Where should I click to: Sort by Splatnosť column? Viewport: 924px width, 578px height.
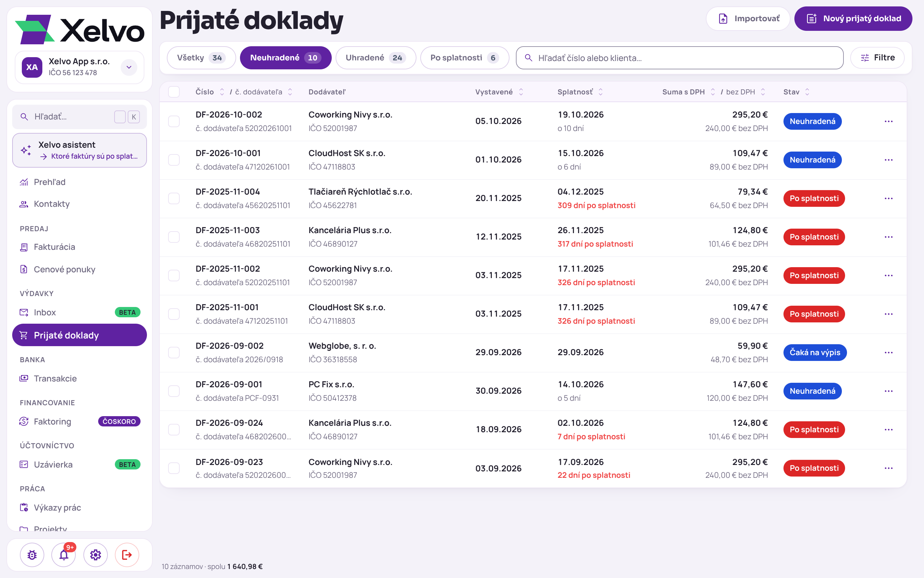(x=580, y=92)
